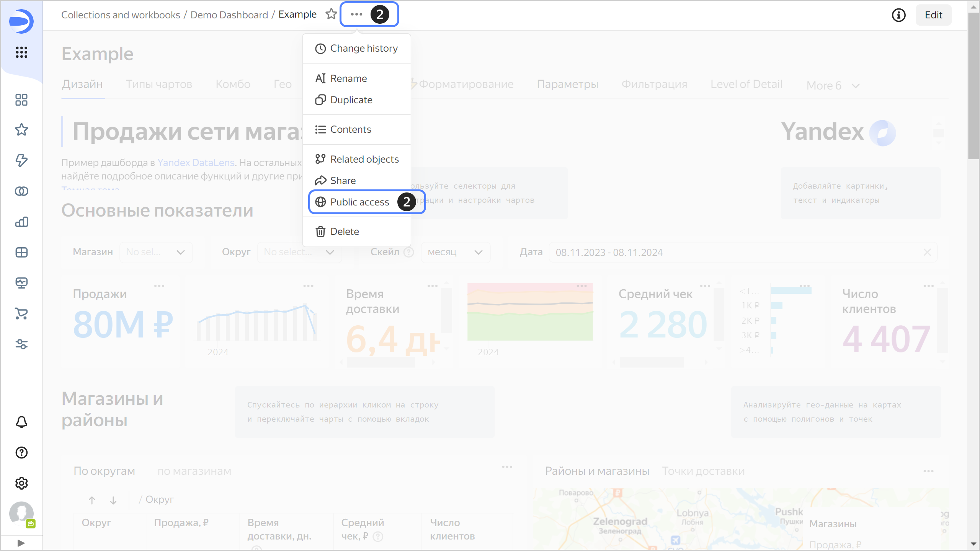Open favorites star in left sidebar
The image size is (980, 551).
point(21,130)
